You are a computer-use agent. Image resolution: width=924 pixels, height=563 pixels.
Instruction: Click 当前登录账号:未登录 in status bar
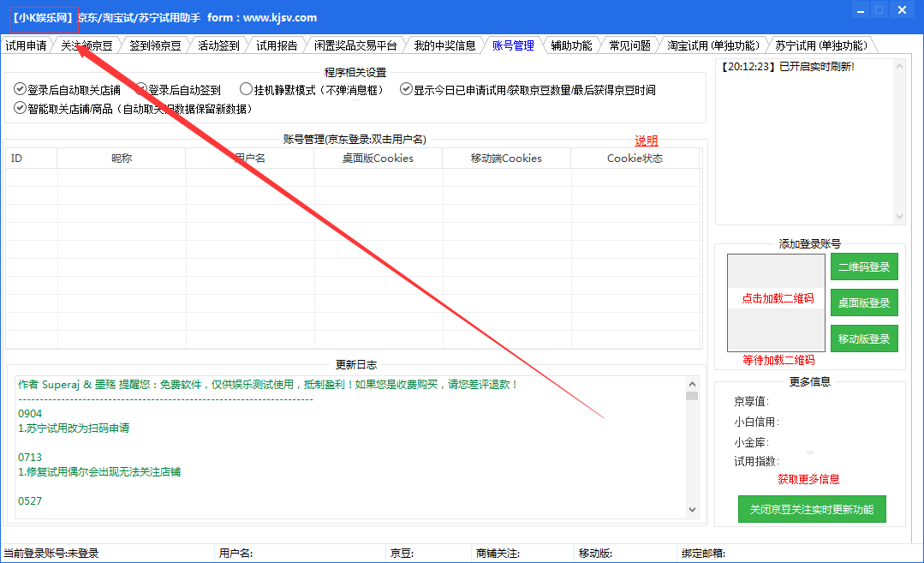51,553
